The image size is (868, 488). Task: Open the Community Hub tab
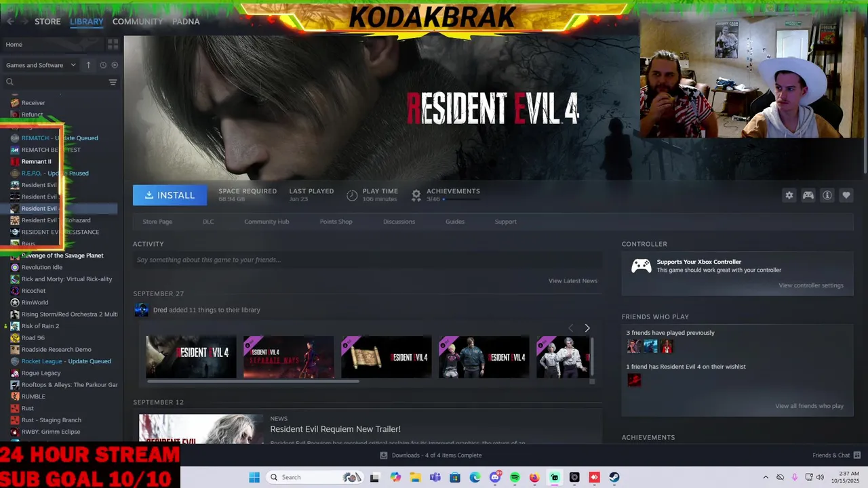point(267,222)
